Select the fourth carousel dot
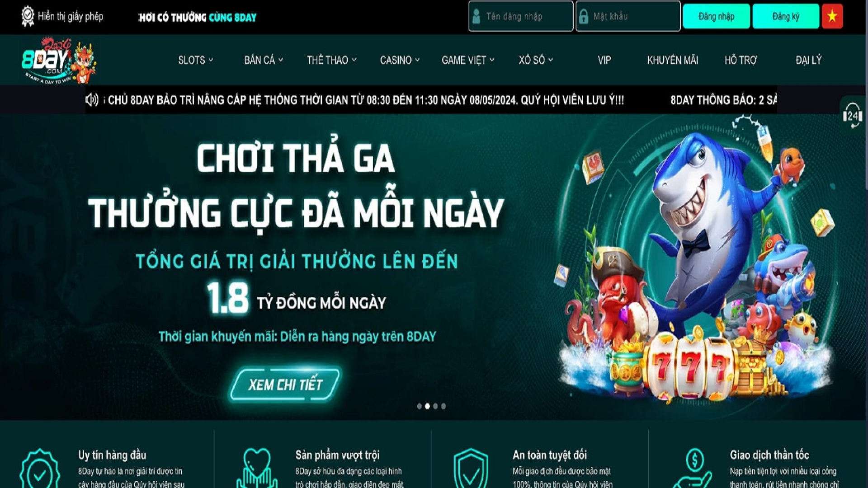868x488 pixels. [x=443, y=406]
